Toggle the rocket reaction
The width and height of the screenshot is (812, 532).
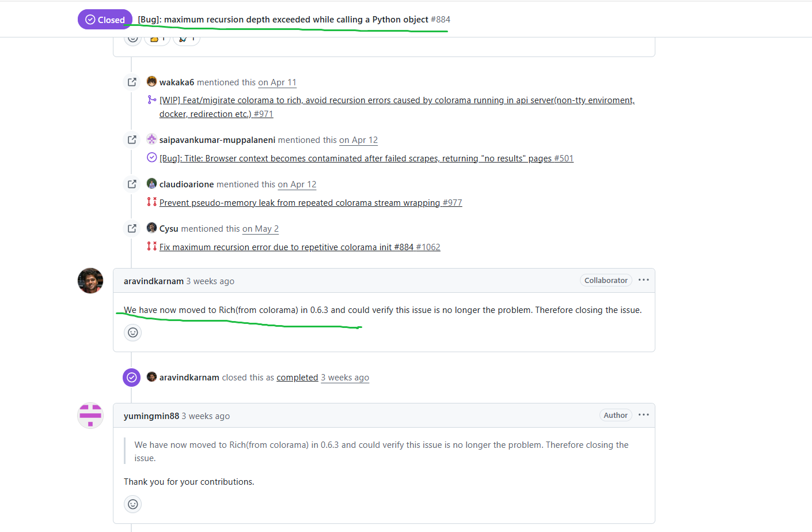click(186, 38)
